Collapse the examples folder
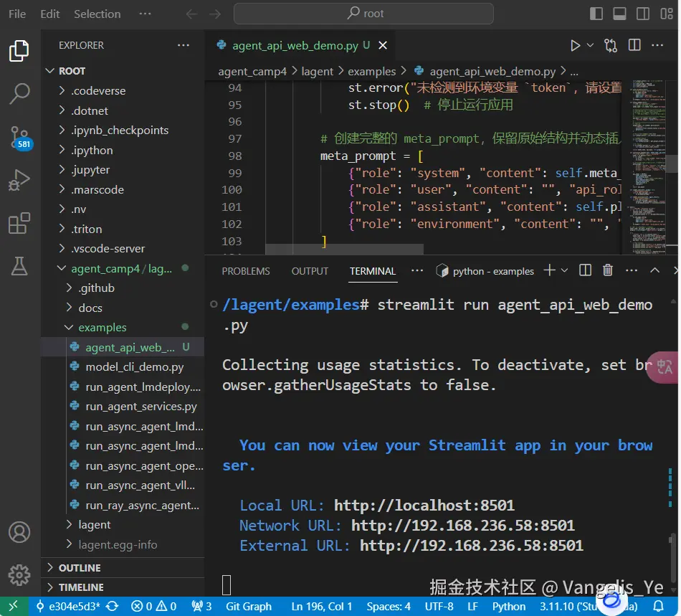The width and height of the screenshot is (681, 616). coord(102,328)
